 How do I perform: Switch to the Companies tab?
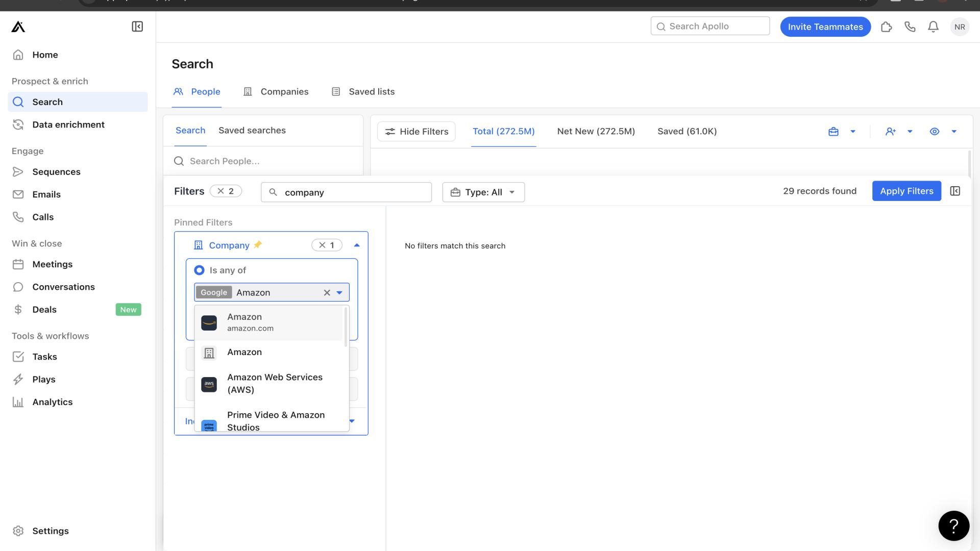click(x=285, y=91)
